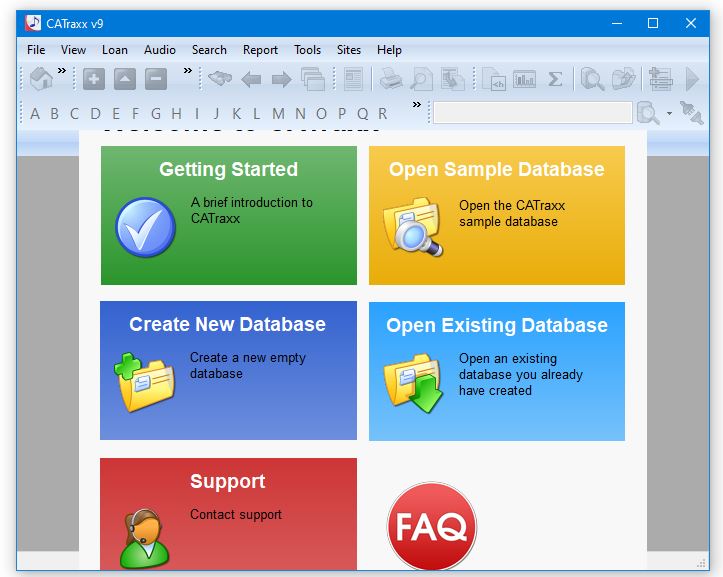Open the Report menu
723x577 pixels.
click(260, 50)
